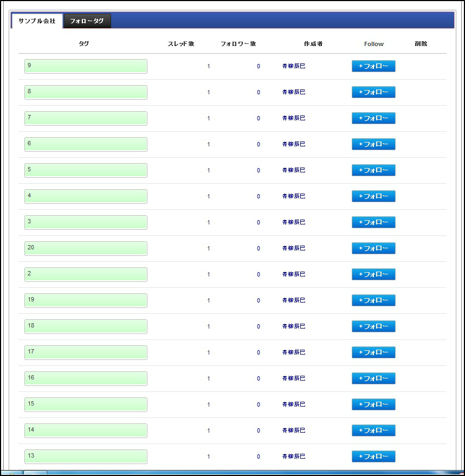Follow tag 2 using the +フォロー button

[x=373, y=274]
